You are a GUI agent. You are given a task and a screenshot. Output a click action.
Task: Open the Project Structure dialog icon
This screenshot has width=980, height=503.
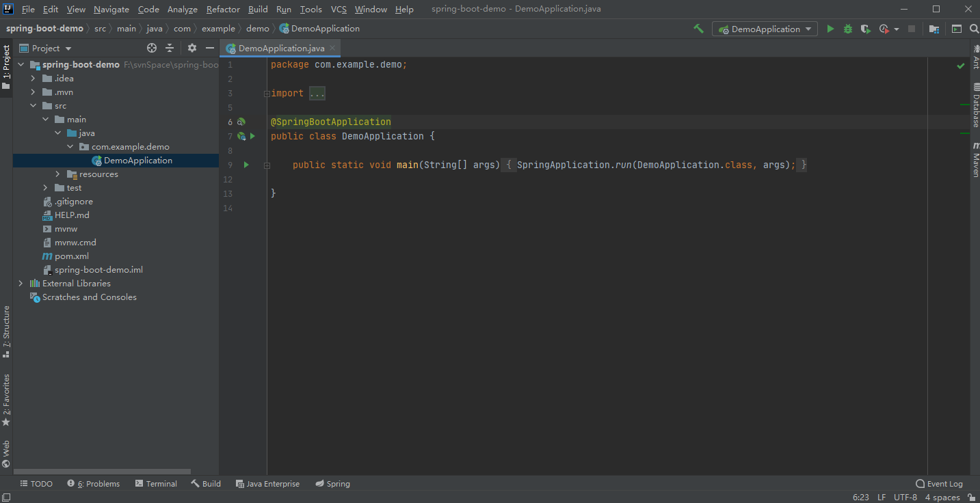coord(934,29)
